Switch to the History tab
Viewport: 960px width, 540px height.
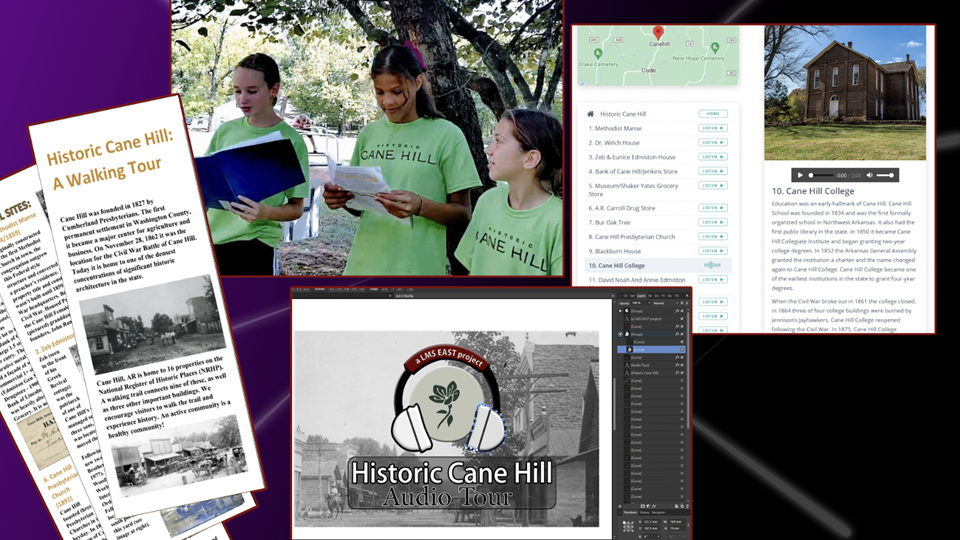pyautogui.click(x=645, y=512)
